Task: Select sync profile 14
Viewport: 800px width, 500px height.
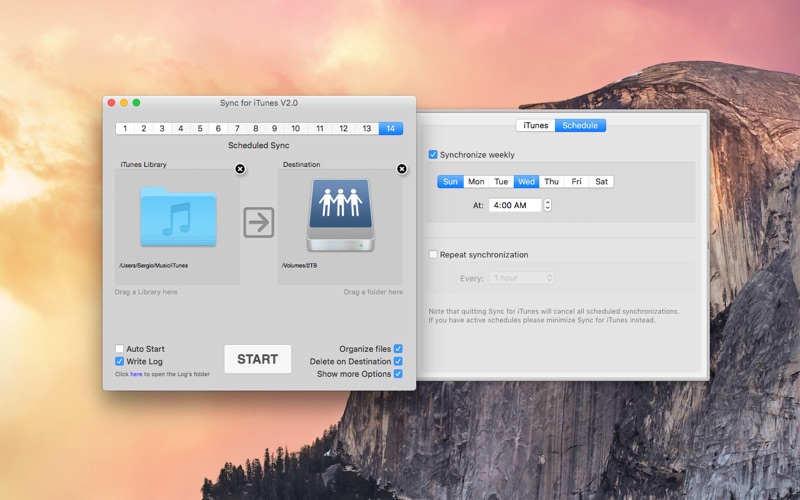Action: (x=391, y=129)
